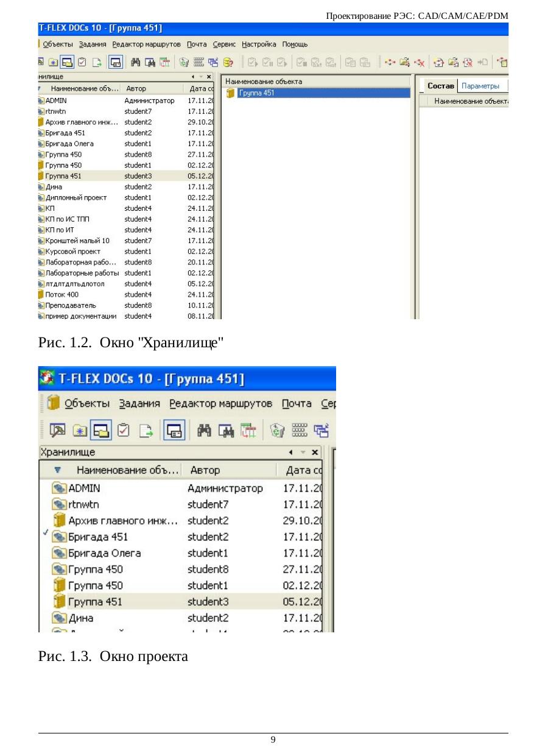This screenshot has height=756, width=534.
Task: Click the left arrow on Хранилище panel header in Рис. 1.3
Action: [292, 453]
